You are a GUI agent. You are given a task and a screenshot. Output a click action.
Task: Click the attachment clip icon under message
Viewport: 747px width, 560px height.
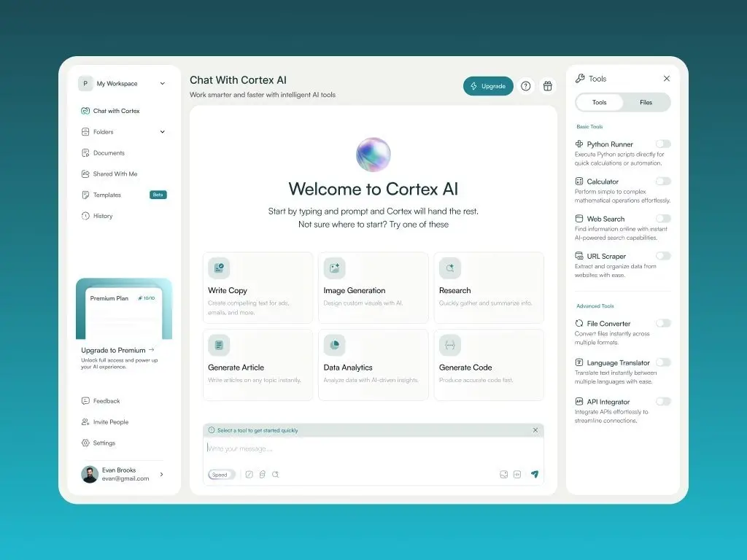pos(262,474)
